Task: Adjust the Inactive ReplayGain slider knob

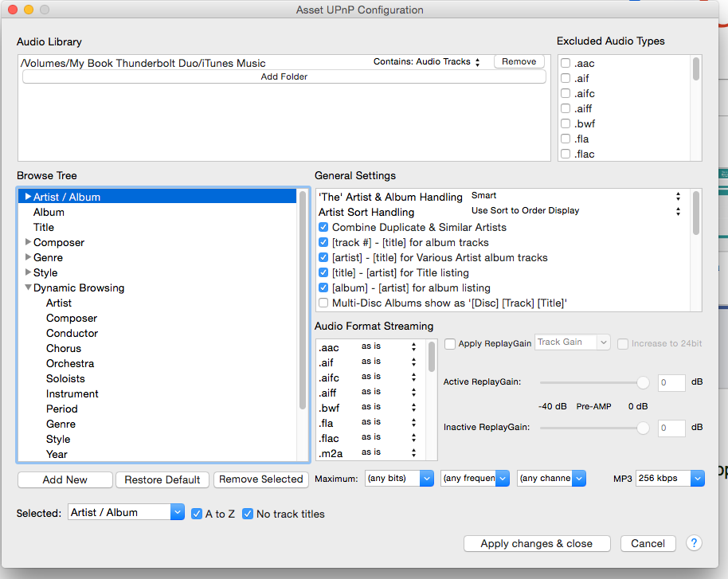Action: pyautogui.click(x=643, y=428)
